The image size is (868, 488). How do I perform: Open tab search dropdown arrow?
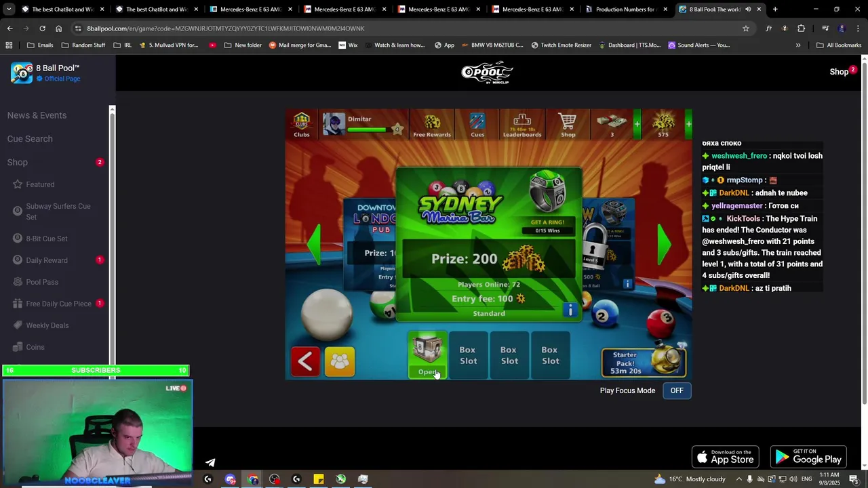(9, 9)
